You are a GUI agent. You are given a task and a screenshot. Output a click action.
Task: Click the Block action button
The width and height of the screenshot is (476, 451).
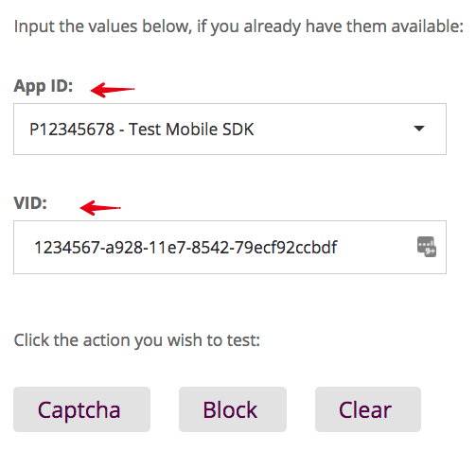(233, 409)
